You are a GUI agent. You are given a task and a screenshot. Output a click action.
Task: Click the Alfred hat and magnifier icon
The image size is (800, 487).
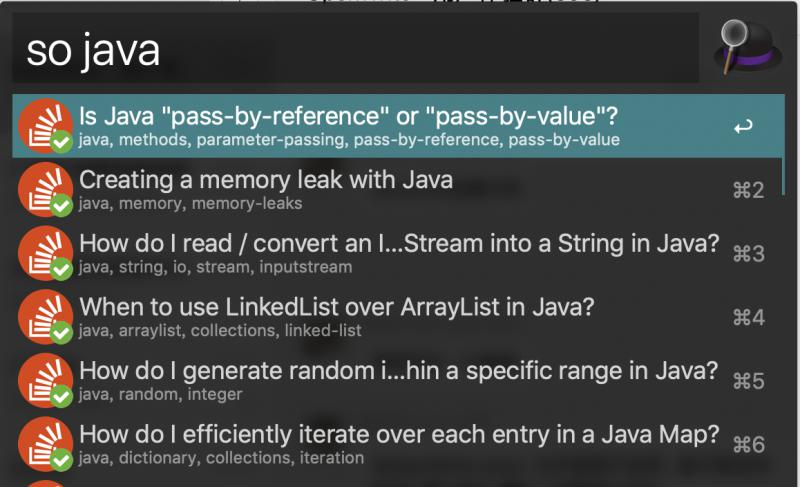pos(748,47)
